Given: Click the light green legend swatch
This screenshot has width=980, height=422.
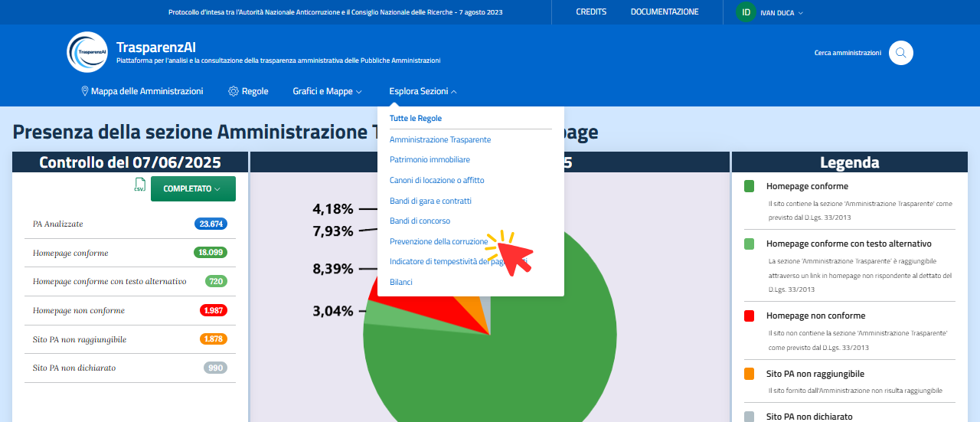Looking at the screenshot, I should click(x=750, y=244).
